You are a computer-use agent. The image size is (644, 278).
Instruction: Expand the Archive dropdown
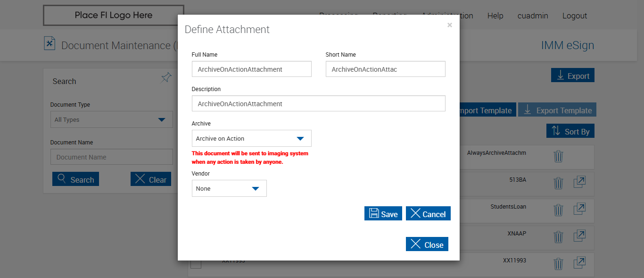click(x=251, y=138)
